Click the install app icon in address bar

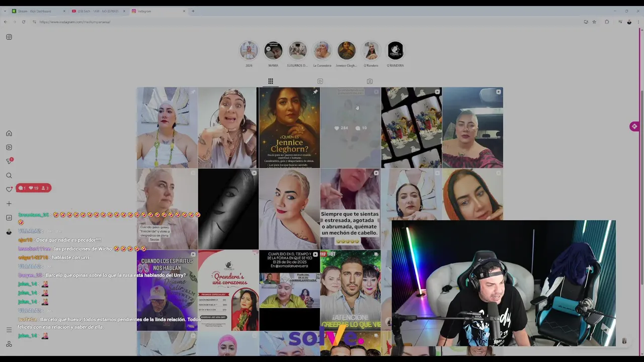pyautogui.click(x=586, y=22)
